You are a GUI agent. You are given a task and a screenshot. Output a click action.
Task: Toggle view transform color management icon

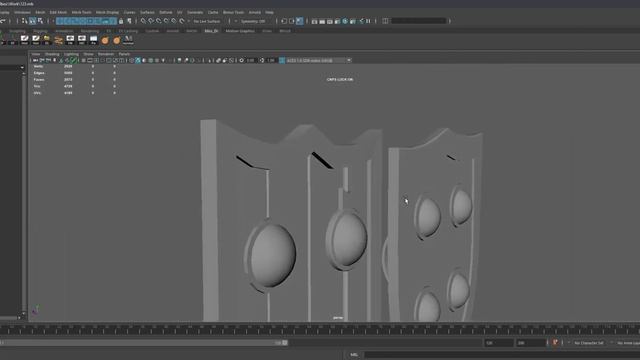tap(282, 60)
